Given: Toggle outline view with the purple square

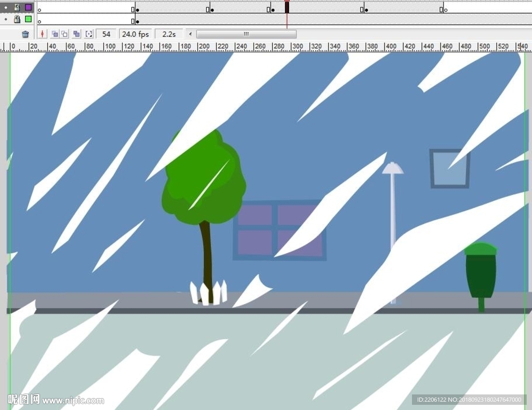Looking at the screenshot, I should coord(29,7).
